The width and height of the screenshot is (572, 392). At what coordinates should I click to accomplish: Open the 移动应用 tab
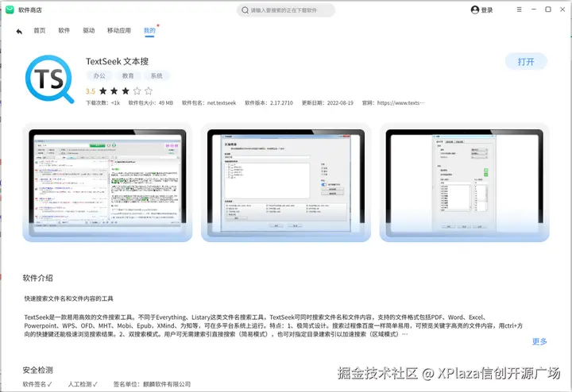(x=119, y=31)
